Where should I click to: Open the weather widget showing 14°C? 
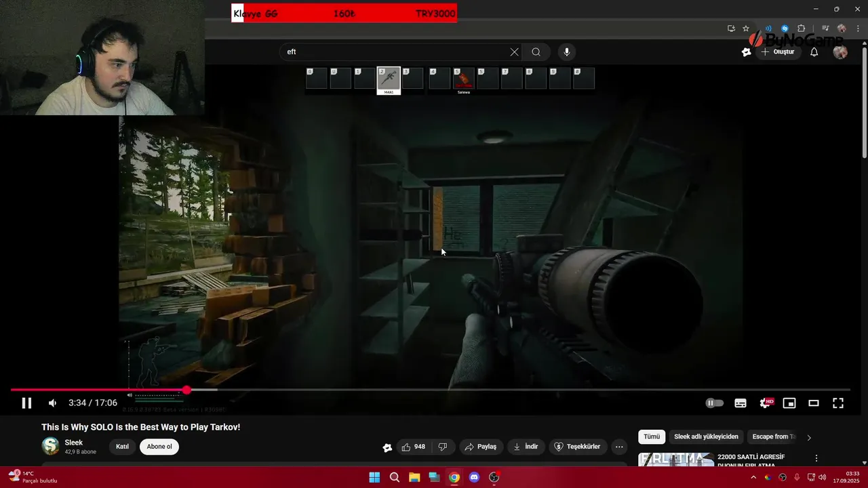(x=34, y=477)
